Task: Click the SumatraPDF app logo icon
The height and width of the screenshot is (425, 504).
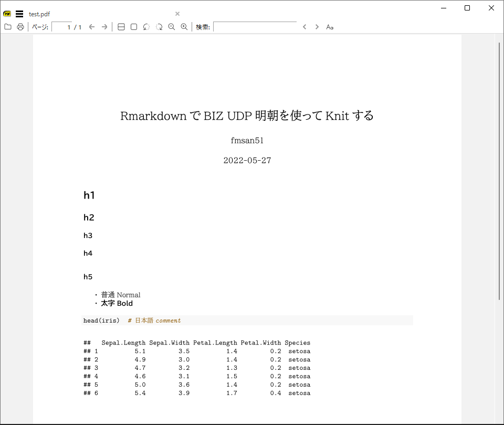Action: pos(7,14)
